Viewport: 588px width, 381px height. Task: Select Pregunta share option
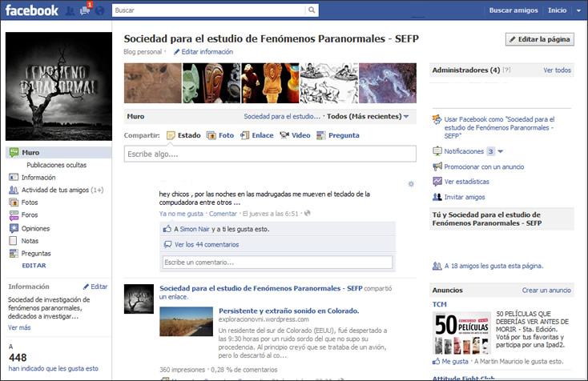[338, 135]
